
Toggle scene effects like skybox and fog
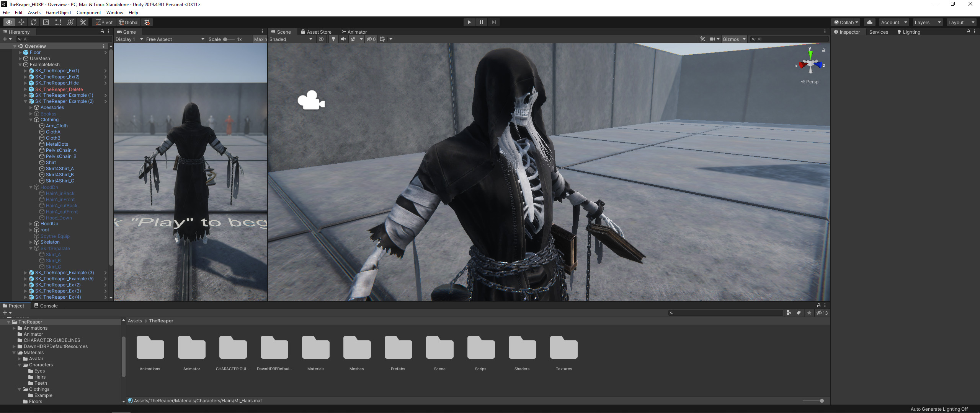(353, 39)
